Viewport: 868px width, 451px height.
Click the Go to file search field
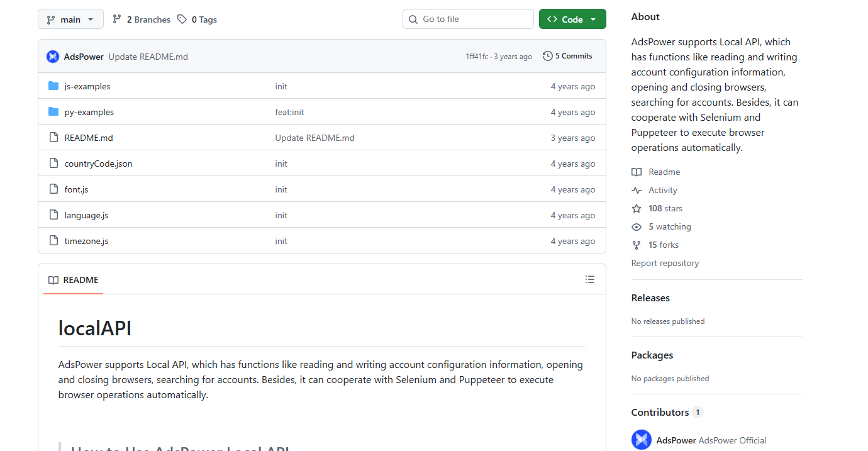tap(468, 19)
